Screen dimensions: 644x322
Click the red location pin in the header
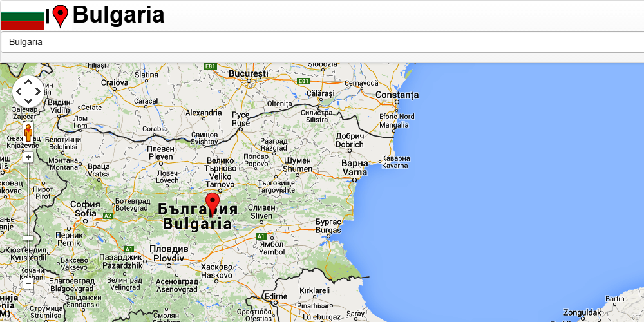[x=61, y=16]
